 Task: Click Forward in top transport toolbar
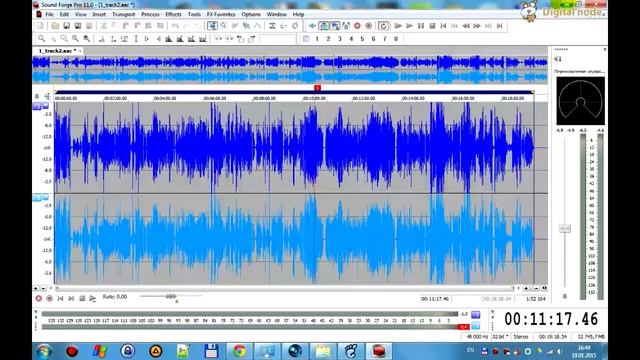(477, 26)
